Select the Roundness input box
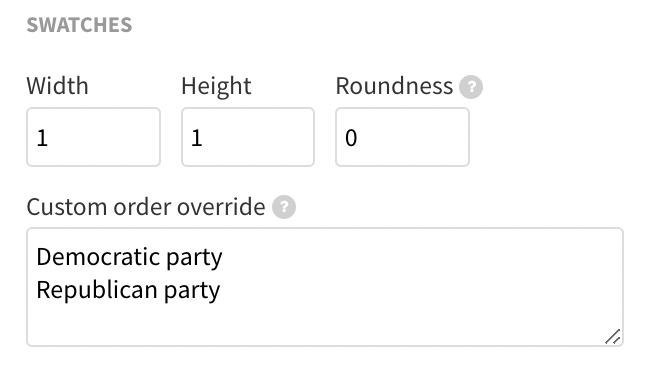654x376 pixels. (402, 137)
